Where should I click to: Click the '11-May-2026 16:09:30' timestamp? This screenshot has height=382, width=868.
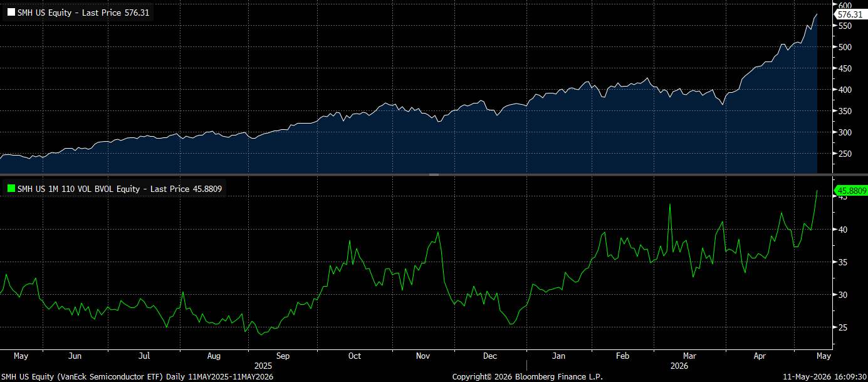824,376
